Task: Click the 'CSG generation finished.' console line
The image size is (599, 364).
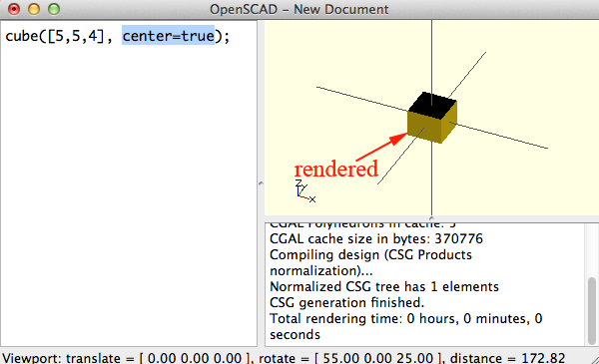Action: click(x=346, y=302)
